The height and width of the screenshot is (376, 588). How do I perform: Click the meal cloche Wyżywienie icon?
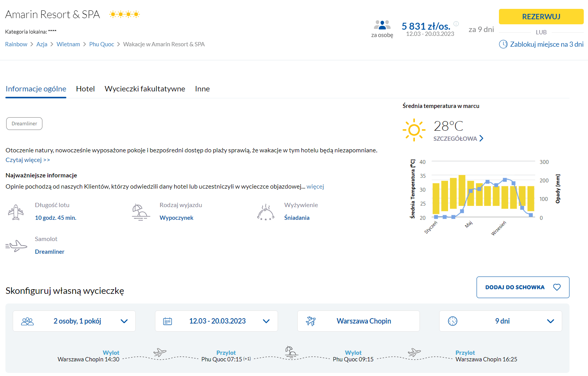point(266,212)
